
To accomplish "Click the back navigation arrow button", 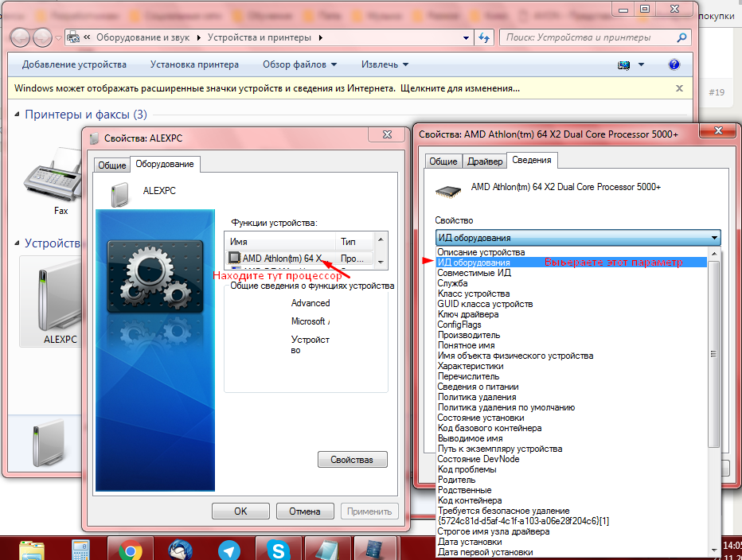I will coord(21,37).
